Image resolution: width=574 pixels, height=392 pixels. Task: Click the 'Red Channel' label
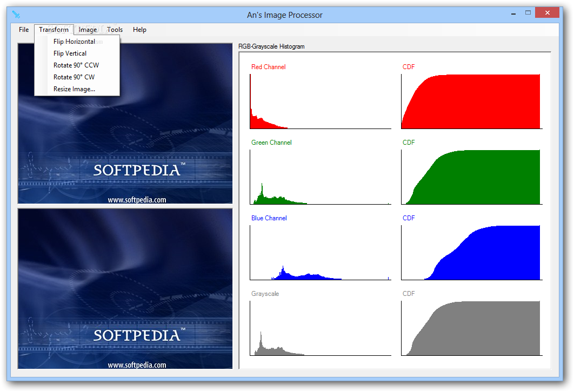[x=268, y=67]
